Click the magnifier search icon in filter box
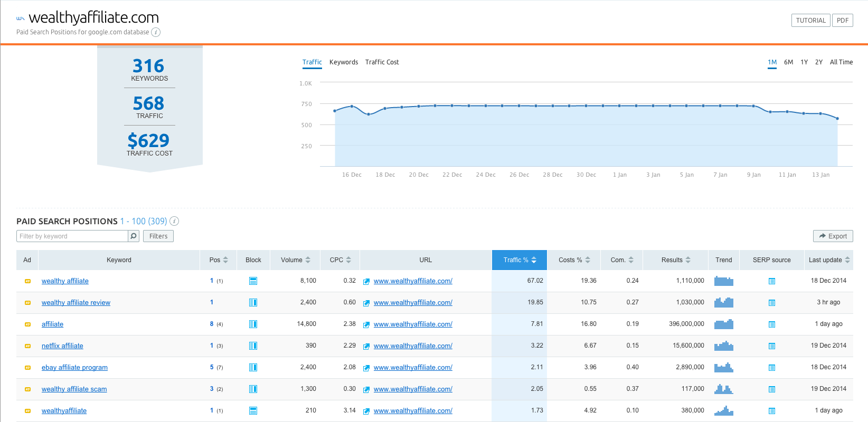 (134, 236)
